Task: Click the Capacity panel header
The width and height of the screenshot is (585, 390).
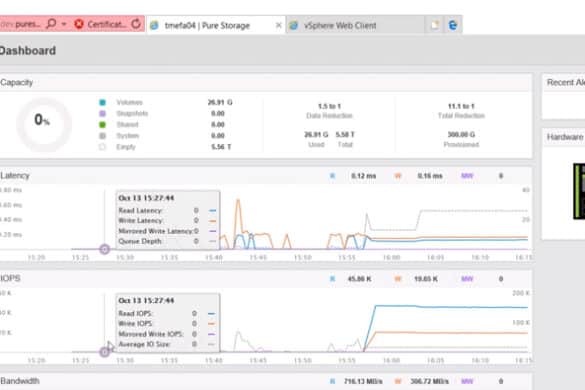Action: [x=266, y=82]
